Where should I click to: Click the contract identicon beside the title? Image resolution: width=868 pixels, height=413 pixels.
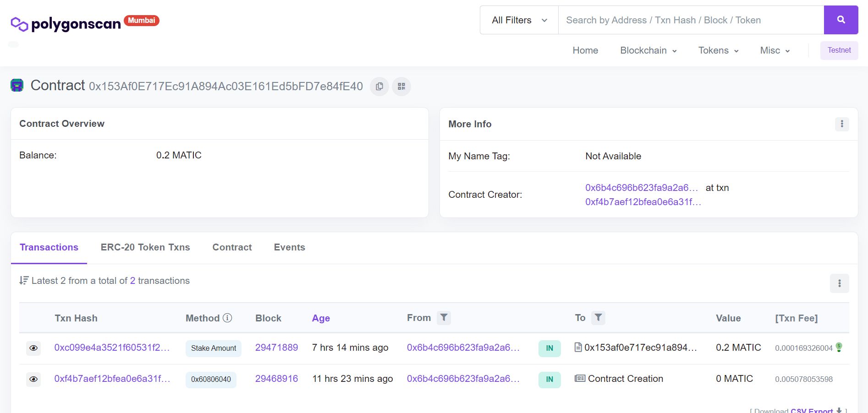pyautogui.click(x=17, y=85)
